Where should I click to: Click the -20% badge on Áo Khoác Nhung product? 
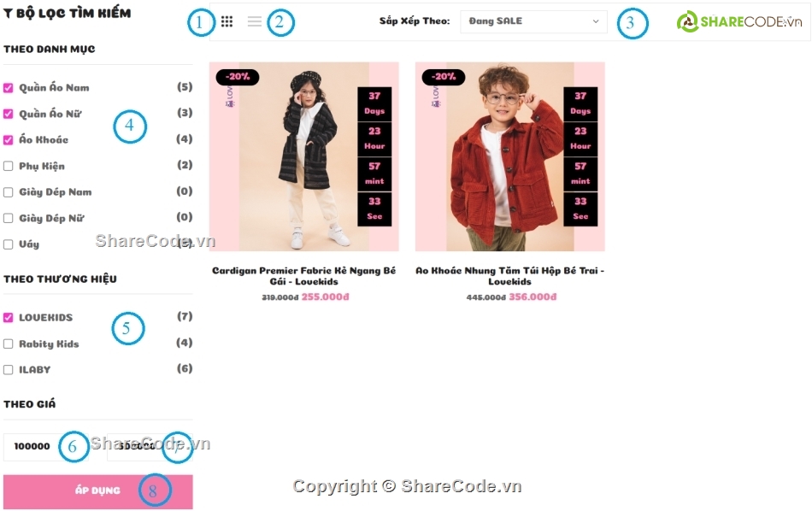(x=444, y=77)
